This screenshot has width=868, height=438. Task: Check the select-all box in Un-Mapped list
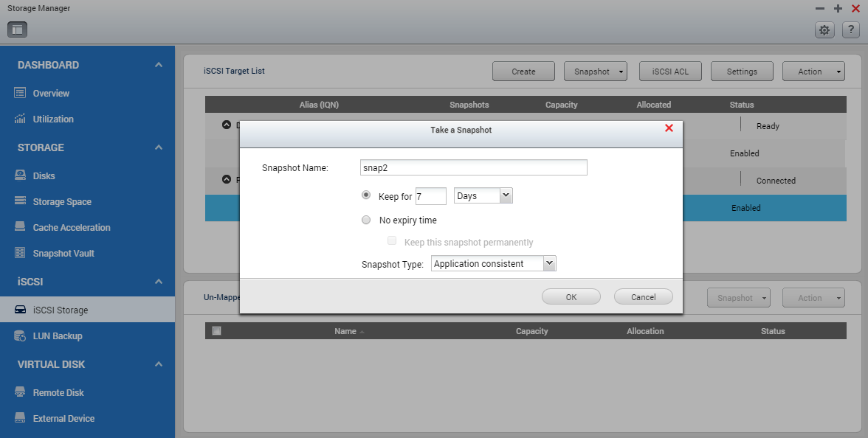[216, 330]
